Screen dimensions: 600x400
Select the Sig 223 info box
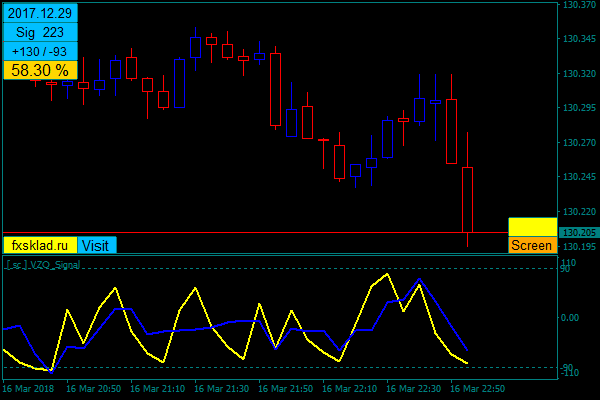(40, 32)
